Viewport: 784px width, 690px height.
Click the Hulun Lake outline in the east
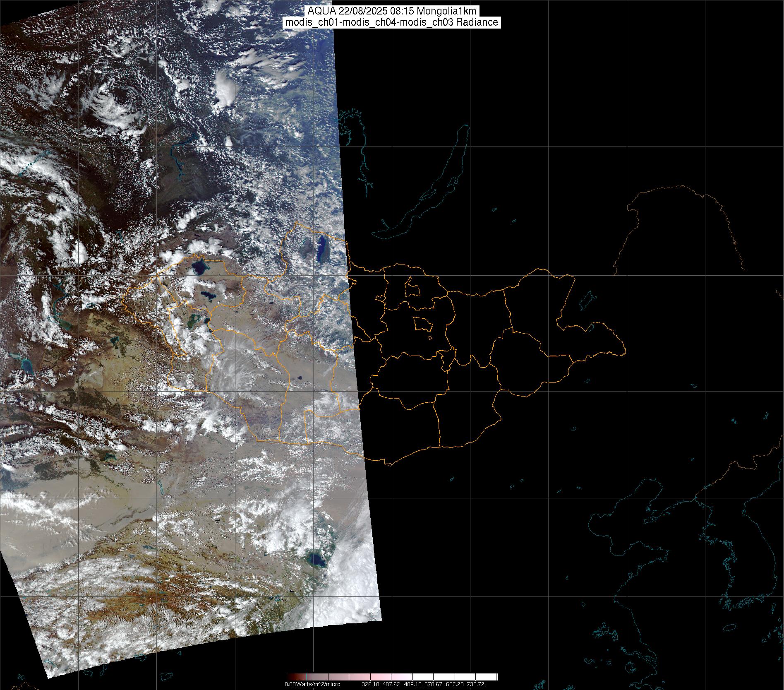[587, 300]
